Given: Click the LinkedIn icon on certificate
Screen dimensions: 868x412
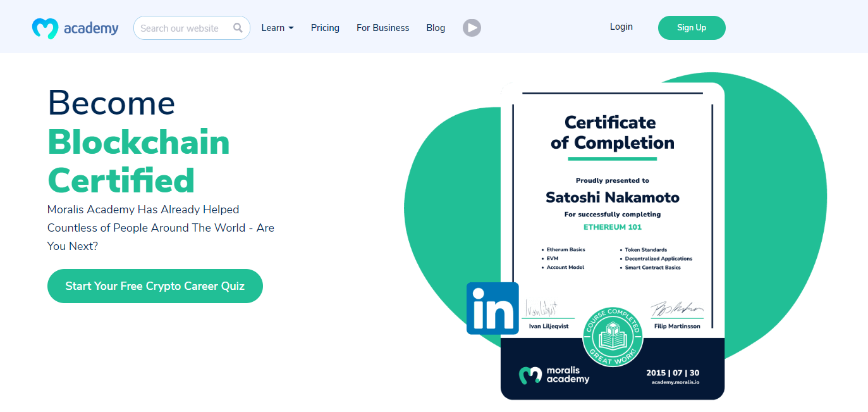Looking at the screenshot, I should click(492, 308).
